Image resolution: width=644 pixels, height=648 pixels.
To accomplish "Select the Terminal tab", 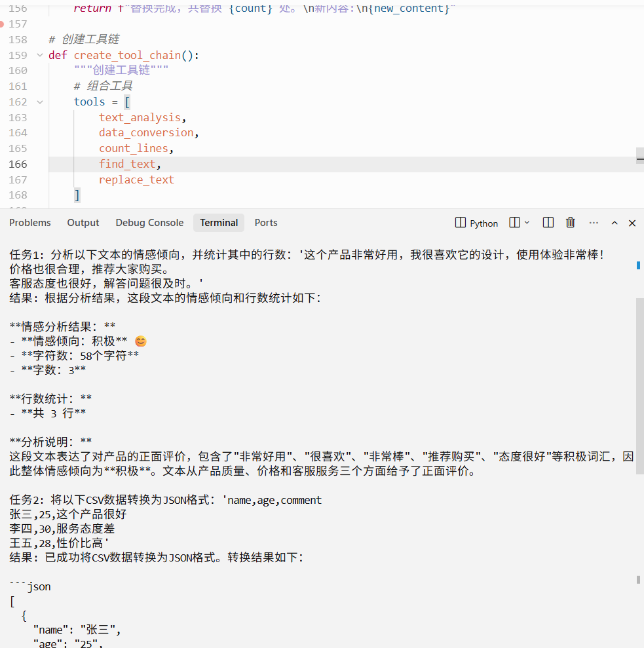I will (x=219, y=223).
